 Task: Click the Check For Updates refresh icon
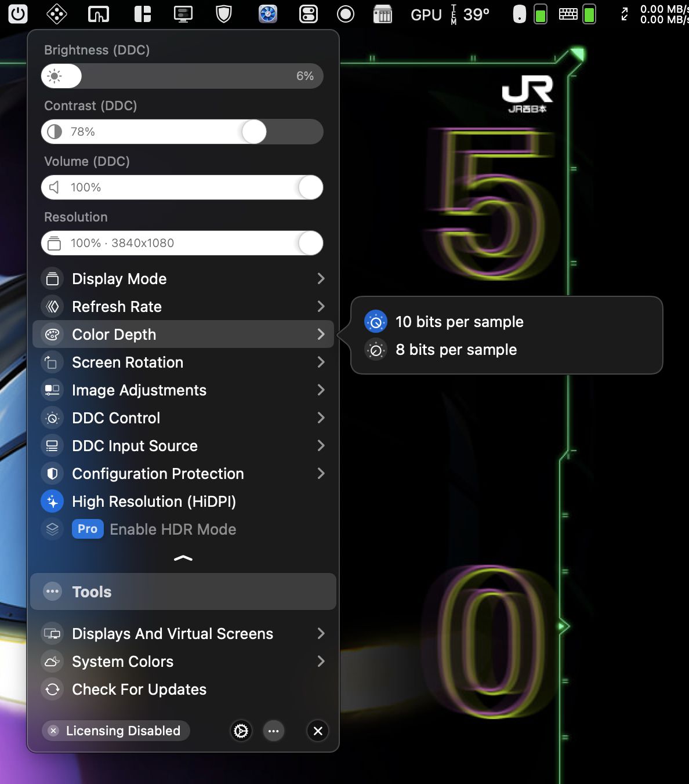point(52,689)
